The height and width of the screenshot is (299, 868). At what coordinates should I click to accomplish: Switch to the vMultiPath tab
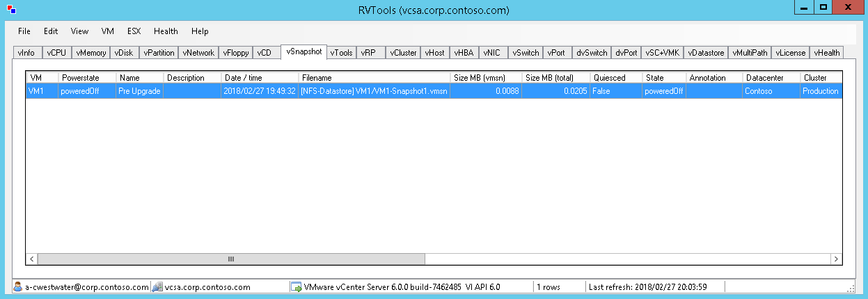[750, 53]
